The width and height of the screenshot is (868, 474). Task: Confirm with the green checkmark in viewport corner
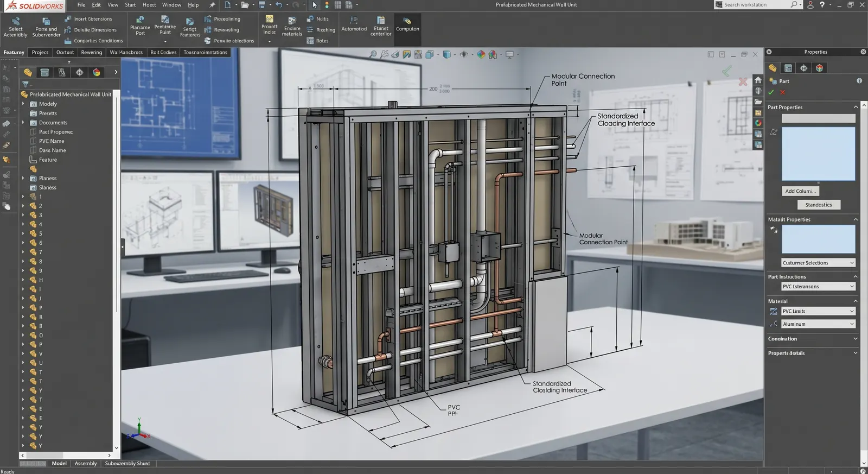(x=727, y=71)
